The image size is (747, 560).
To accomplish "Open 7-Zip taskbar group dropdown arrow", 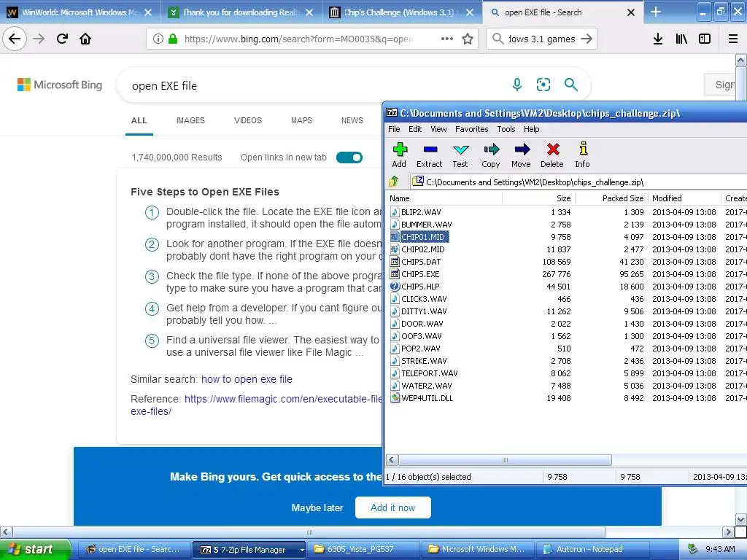I will click(x=301, y=550).
